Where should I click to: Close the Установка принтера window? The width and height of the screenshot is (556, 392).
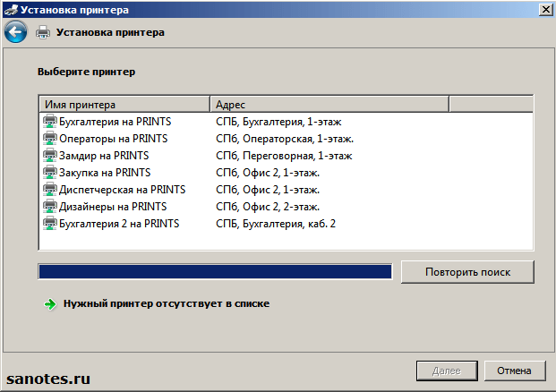coord(545,9)
